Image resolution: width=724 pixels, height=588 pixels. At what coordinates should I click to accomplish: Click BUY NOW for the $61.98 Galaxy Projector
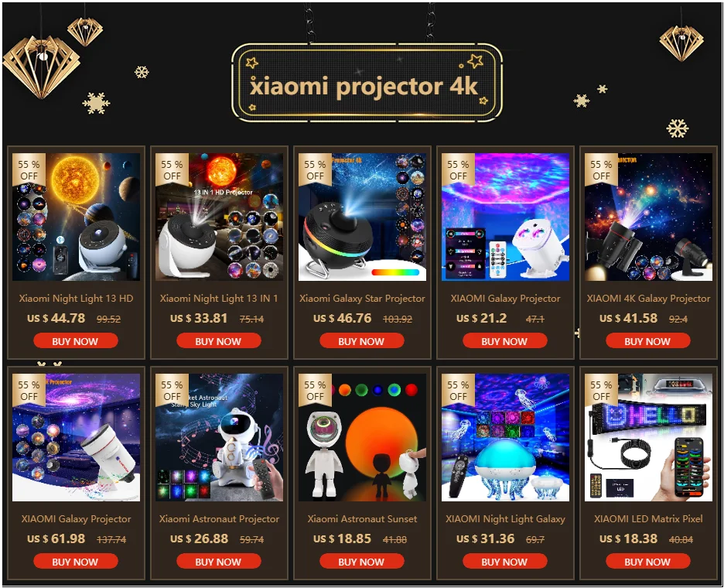point(76,562)
